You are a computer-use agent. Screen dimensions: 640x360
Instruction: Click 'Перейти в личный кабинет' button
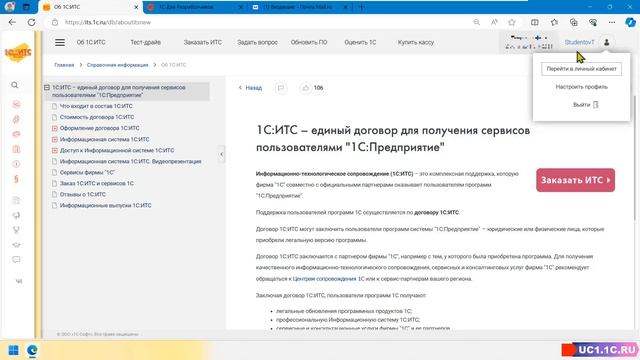[582, 69]
